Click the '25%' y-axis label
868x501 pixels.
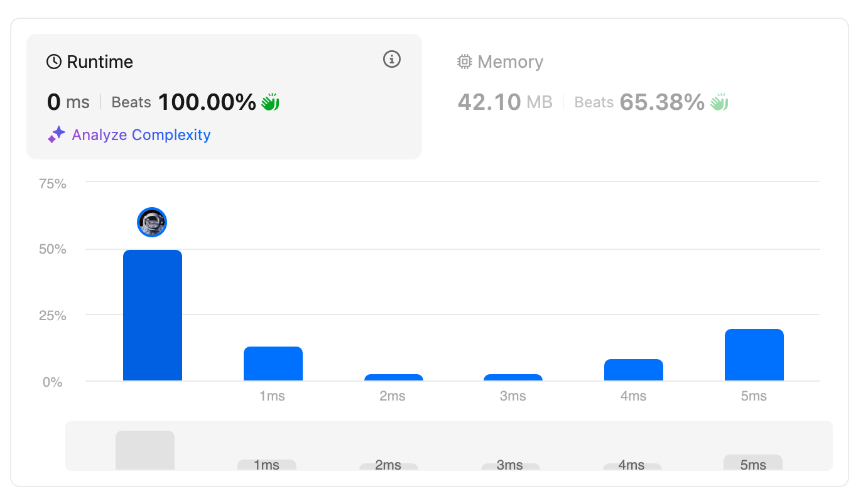point(53,315)
